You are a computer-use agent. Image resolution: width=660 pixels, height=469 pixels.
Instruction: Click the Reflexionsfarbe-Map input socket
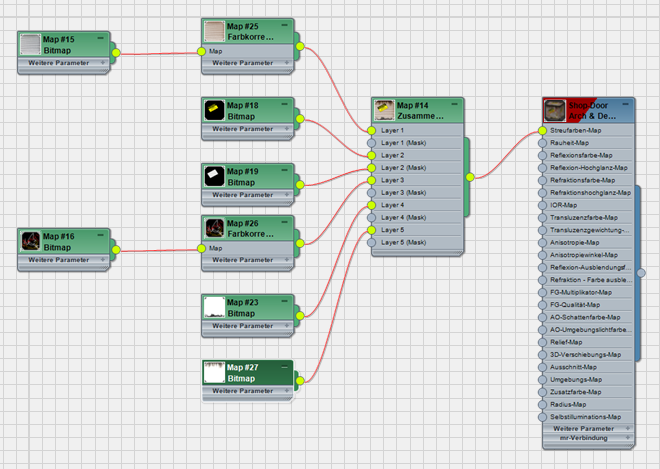coord(543,155)
